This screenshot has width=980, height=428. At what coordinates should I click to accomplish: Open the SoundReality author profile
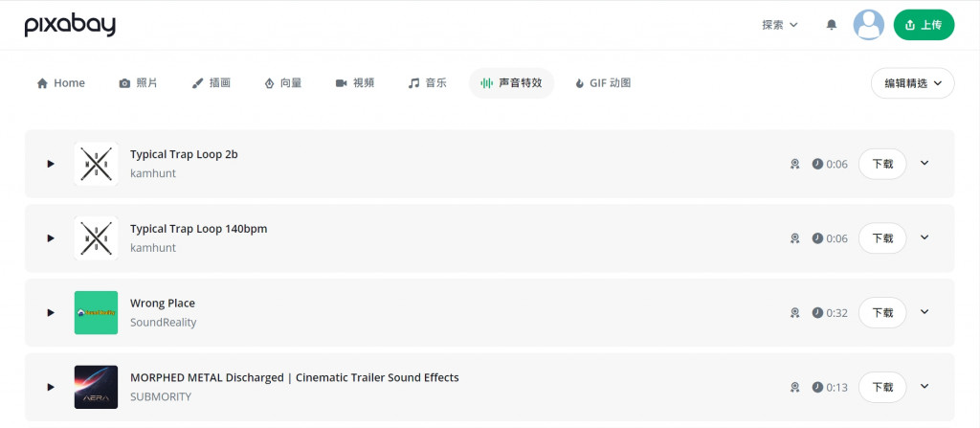(163, 323)
